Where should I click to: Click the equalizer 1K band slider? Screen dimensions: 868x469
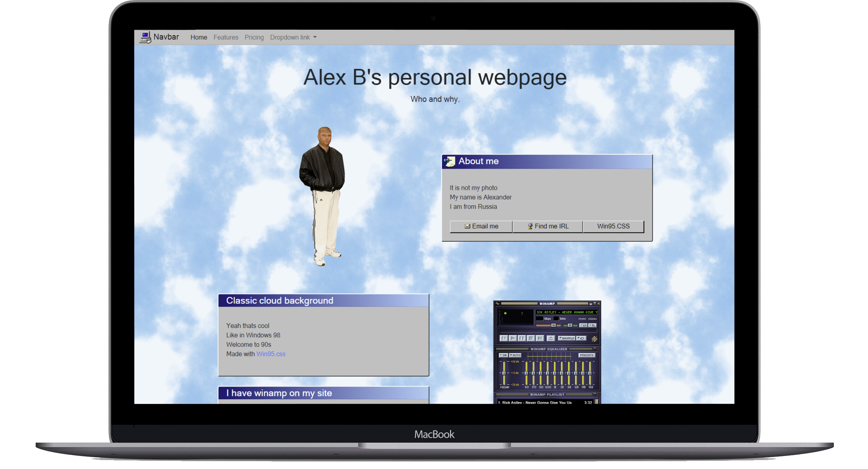coord(554,373)
